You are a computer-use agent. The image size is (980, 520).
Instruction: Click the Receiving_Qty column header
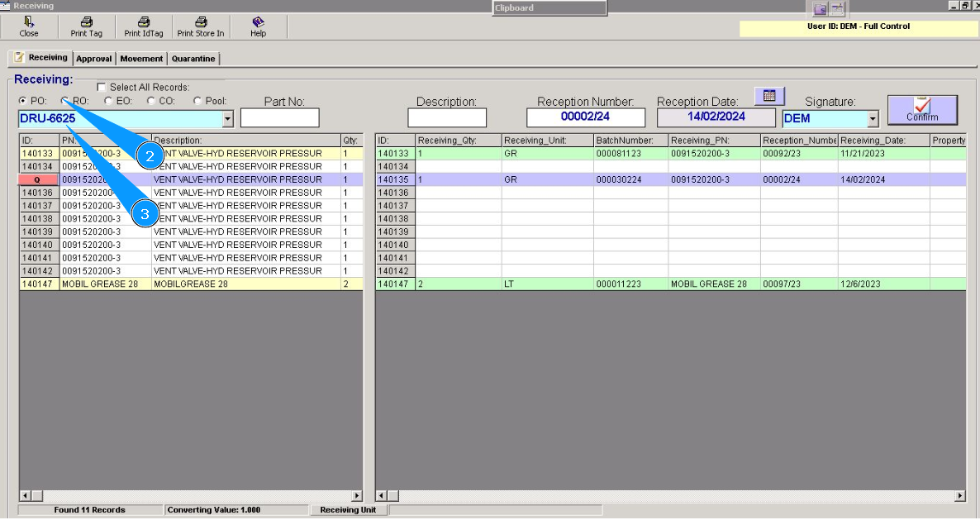tap(458, 141)
